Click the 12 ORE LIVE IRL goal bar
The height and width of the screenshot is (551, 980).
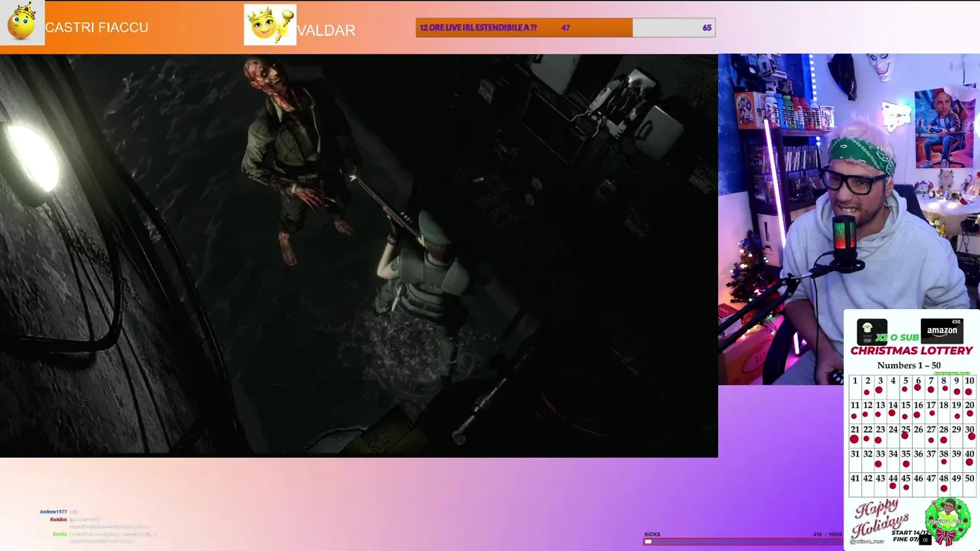[566, 28]
